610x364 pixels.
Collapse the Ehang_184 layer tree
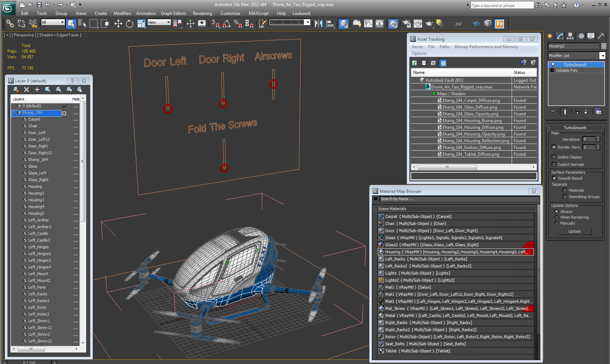14,113
